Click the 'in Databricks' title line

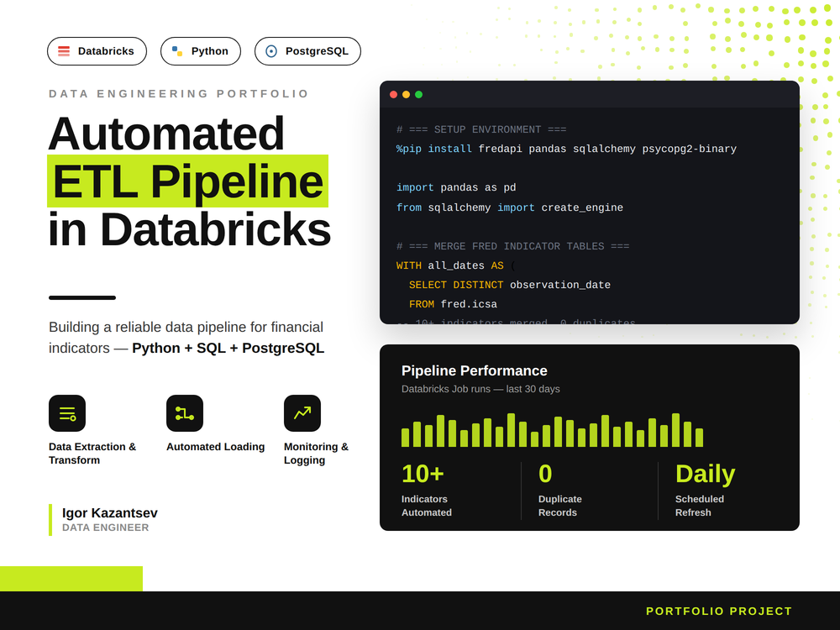coord(189,229)
